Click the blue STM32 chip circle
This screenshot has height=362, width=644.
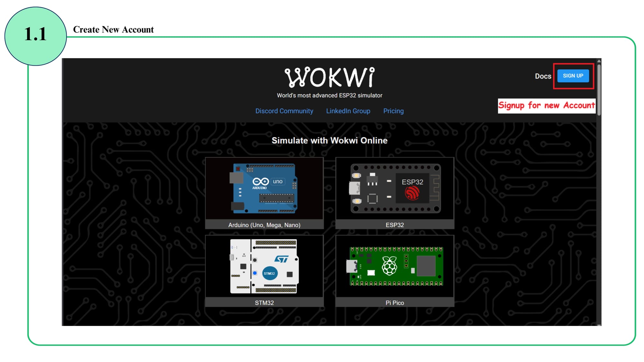(270, 273)
